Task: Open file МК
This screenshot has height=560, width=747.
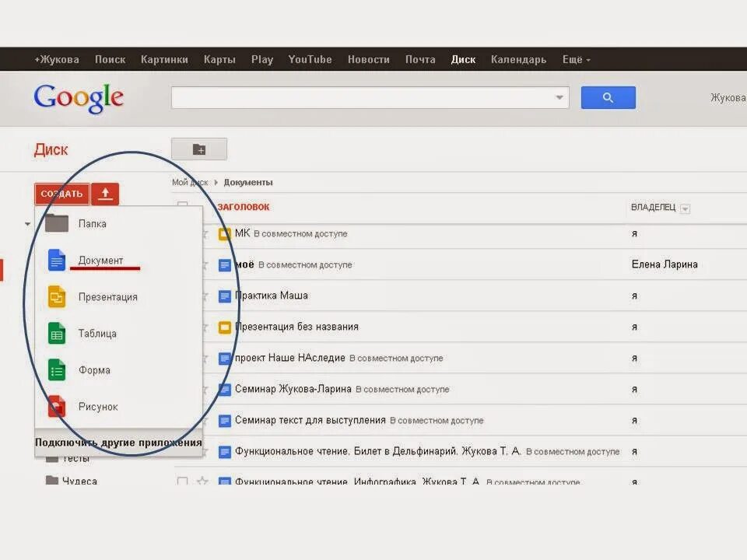Action: (x=243, y=233)
